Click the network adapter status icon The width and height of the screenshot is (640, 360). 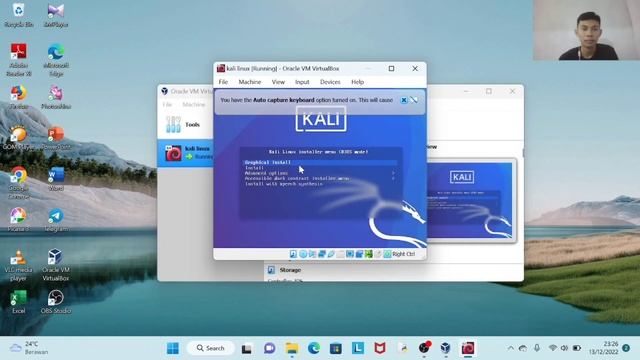pos(322,254)
